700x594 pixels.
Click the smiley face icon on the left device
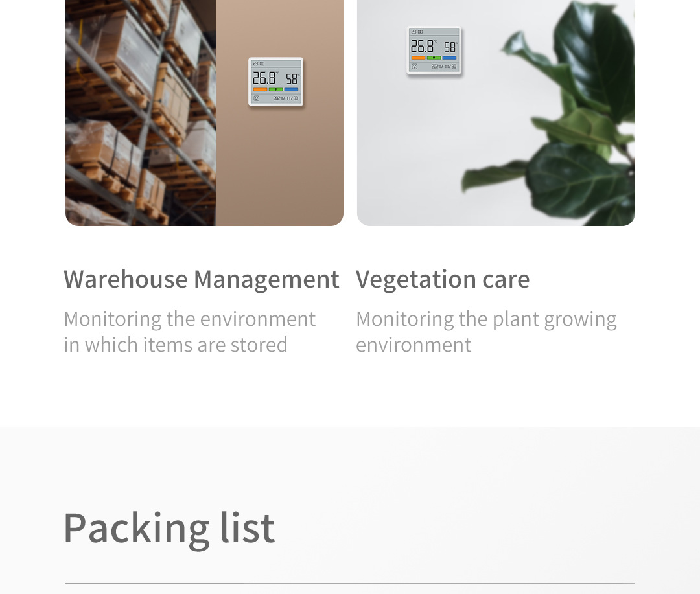pyautogui.click(x=256, y=98)
